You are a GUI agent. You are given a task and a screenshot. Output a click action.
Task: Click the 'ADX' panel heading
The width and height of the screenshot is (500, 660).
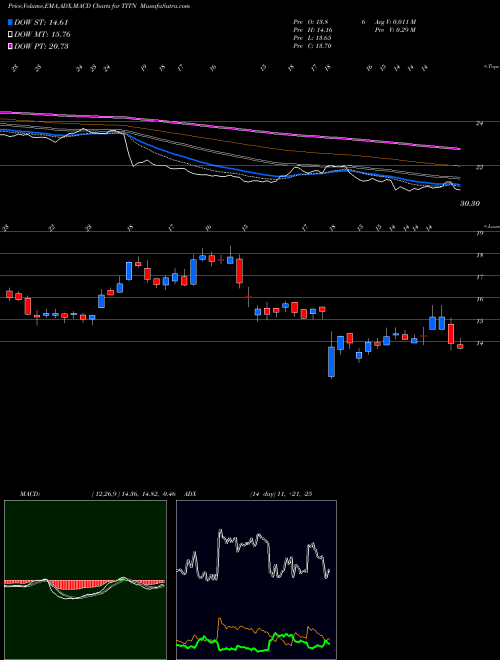[x=190, y=494]
